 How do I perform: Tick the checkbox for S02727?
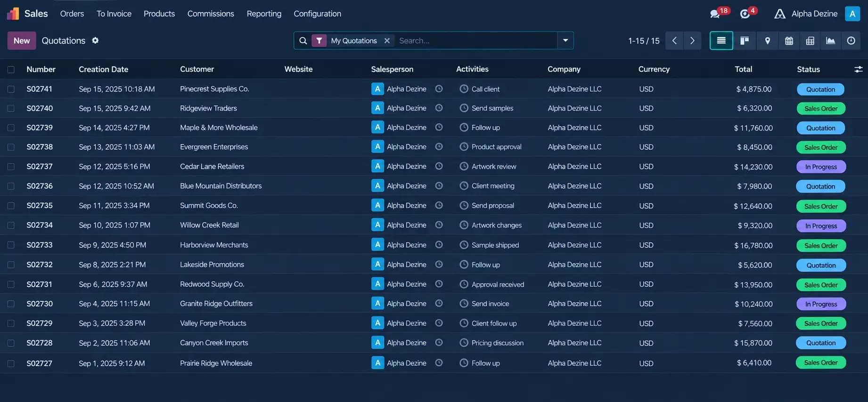[11, 363]
